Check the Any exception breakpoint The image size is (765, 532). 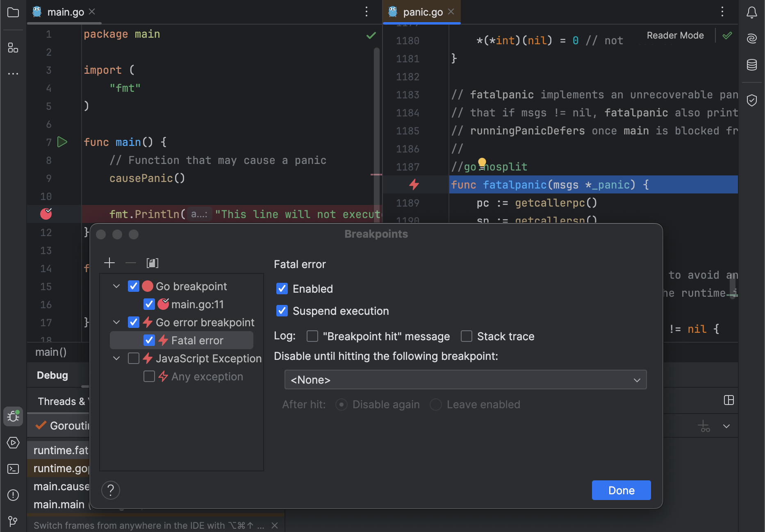(149, 376)
